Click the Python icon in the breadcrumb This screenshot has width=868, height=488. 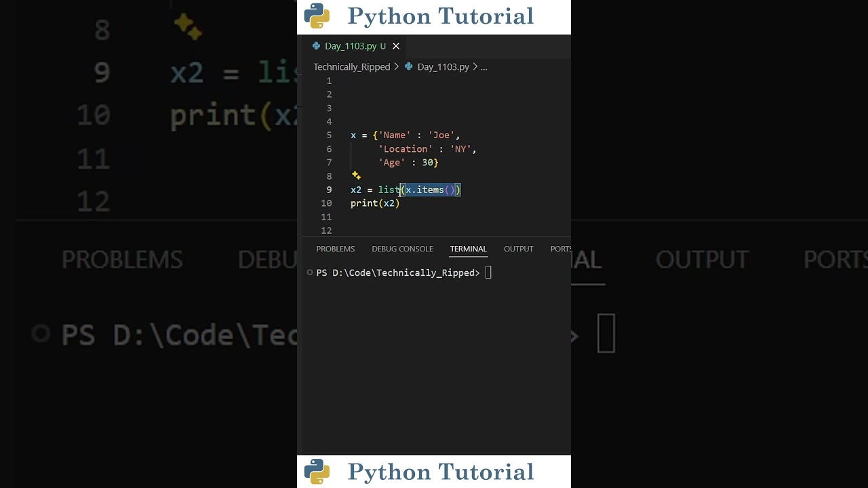pos(409,66)
